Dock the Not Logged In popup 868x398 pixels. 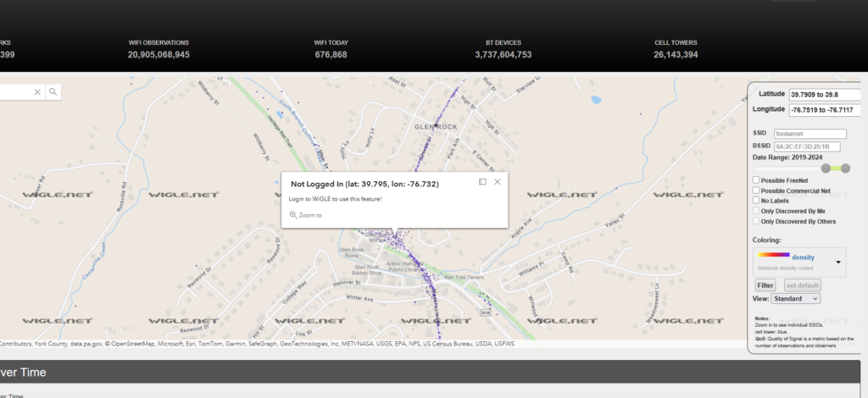click(x=482, y=182)
